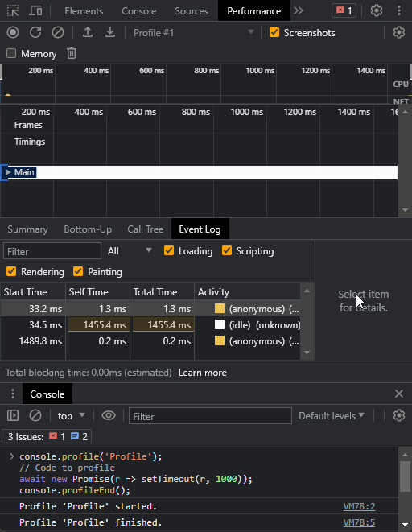Open the top JavaScript context dropdown
Viewport: 412px width, 532px height.
pos(71,416)
